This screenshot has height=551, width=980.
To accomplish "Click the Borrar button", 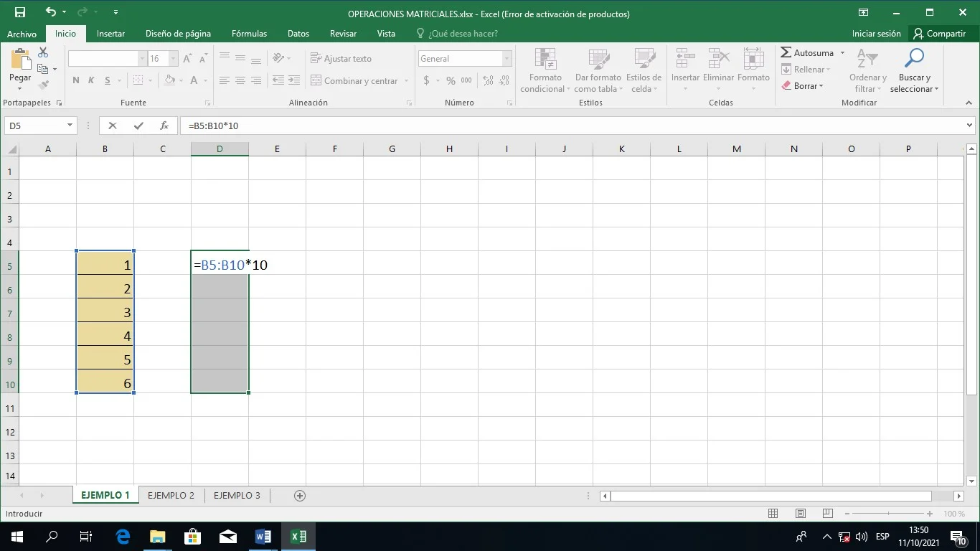I will coord(803,86).
